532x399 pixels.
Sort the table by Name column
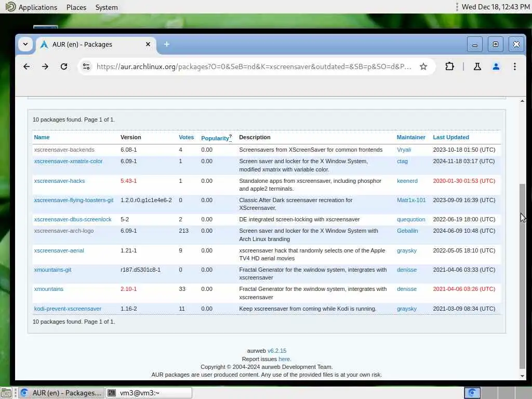42,137
